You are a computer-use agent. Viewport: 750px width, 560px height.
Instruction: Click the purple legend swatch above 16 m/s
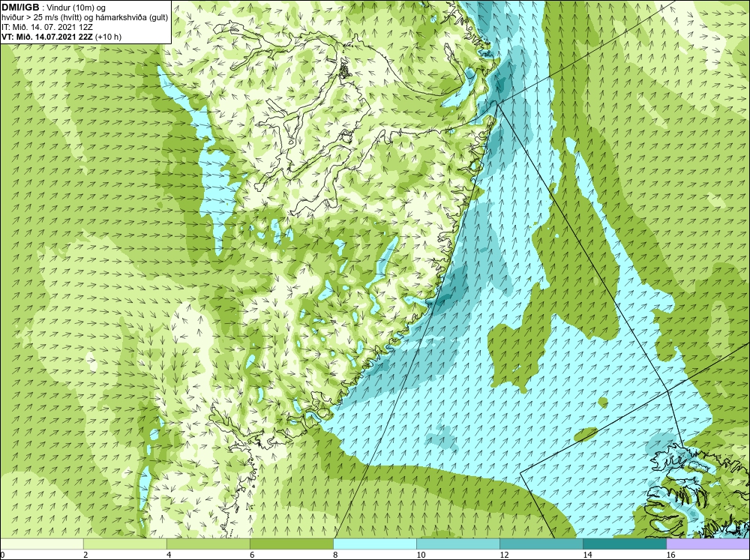click(x=708, y=544)
